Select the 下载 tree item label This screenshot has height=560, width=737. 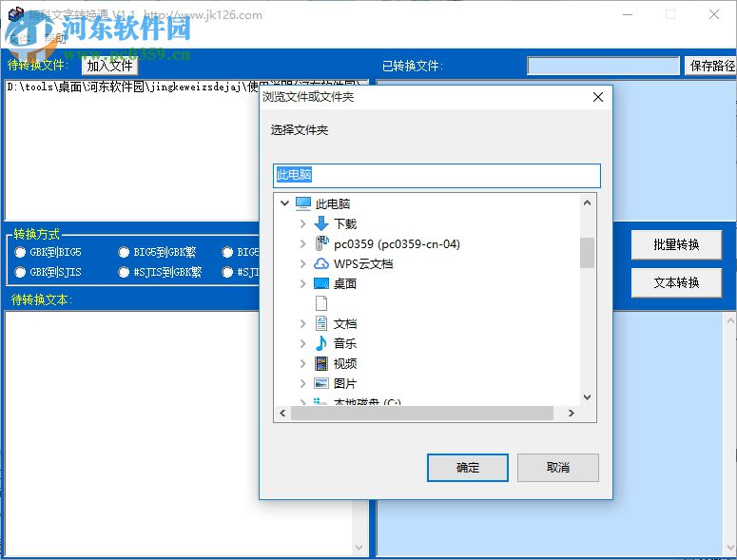coord(345,223)
